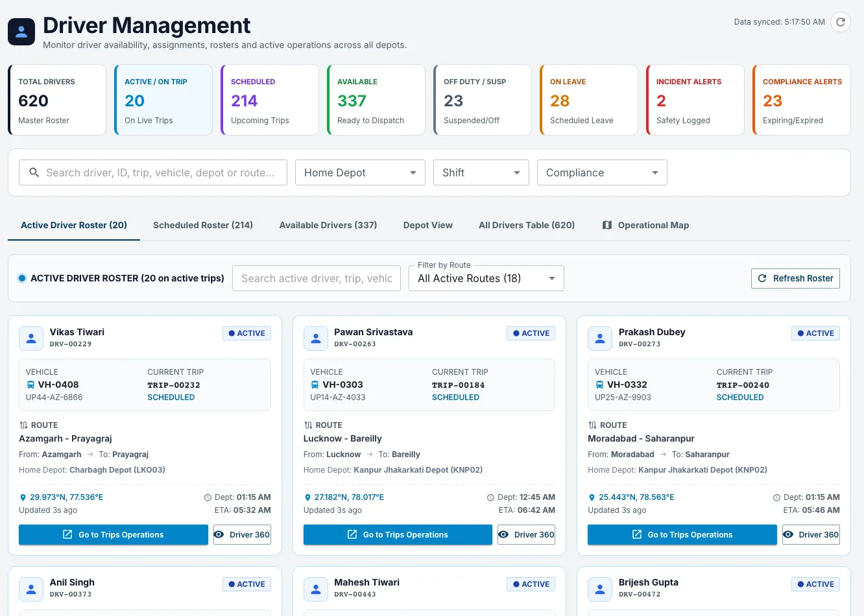Click the bus icon beside VH-0408
Image resolution: width=864 pixels, height=616 pixels.
[x=30, y=385]
